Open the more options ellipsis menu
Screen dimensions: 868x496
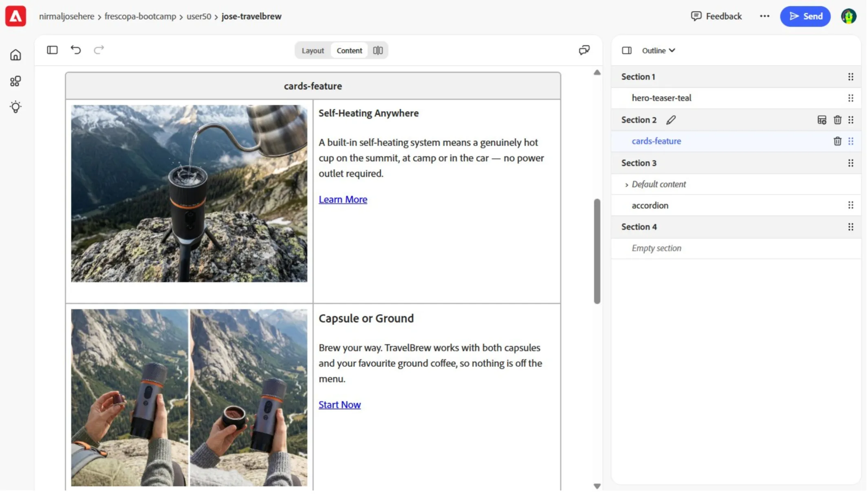(x=764, y=16)
